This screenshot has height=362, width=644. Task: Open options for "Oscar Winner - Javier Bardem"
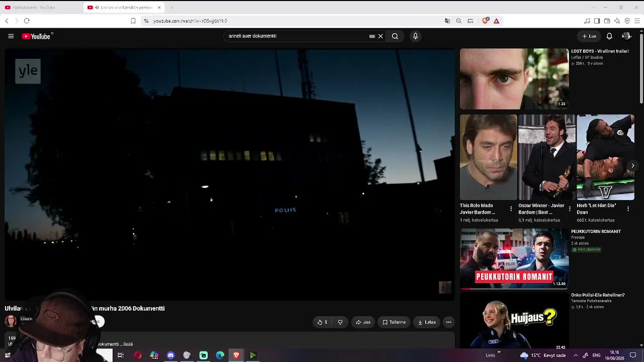(570, 209)
